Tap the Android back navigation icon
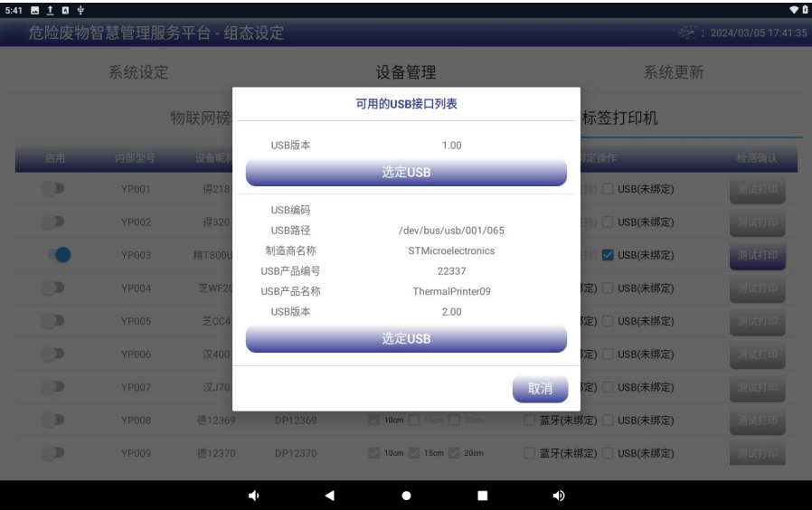This screenshot has height=510, width=812. pos(329,496)
